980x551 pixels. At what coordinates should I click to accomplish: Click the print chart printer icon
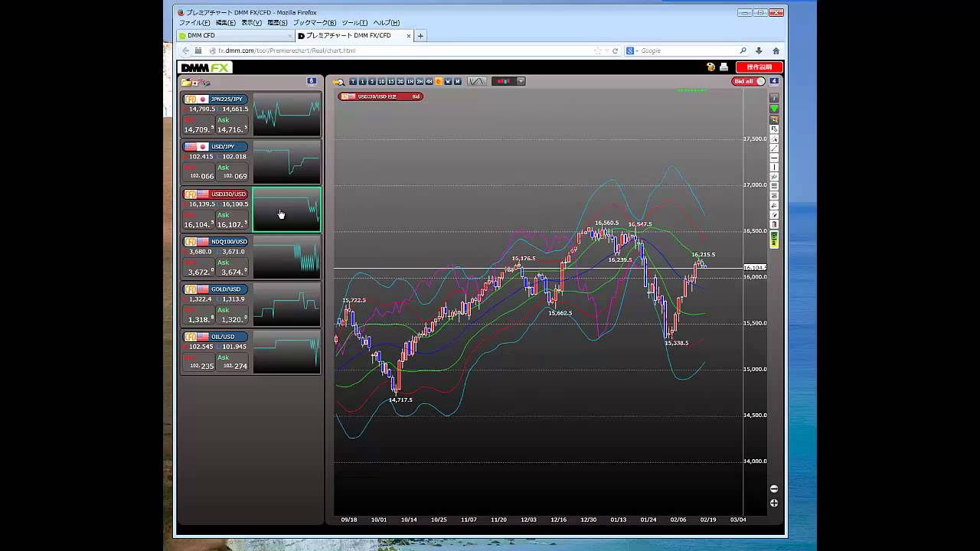[724, 67]
